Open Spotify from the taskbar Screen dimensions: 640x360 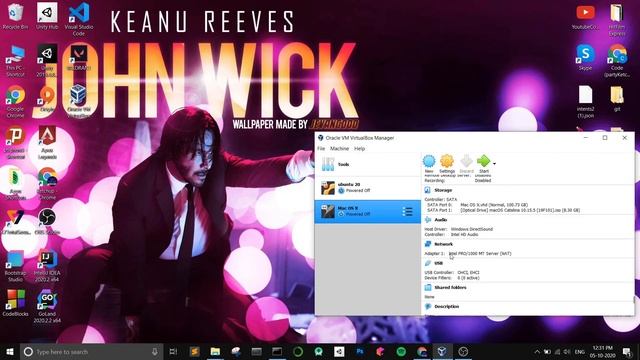point(401,351)
